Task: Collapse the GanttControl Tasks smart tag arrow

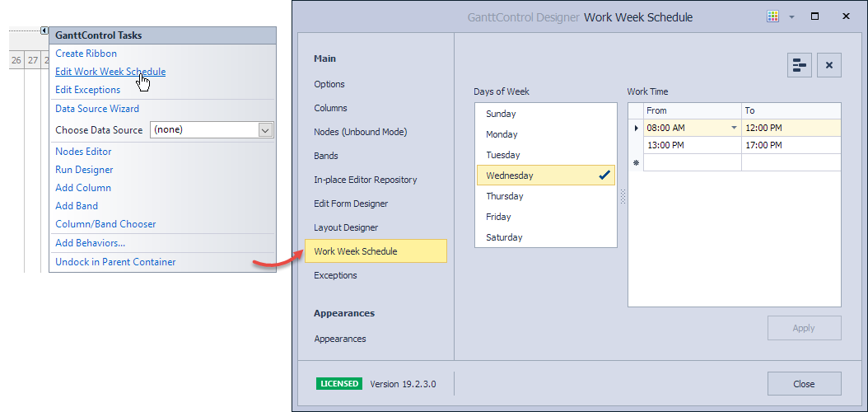Action: point(44,31)
